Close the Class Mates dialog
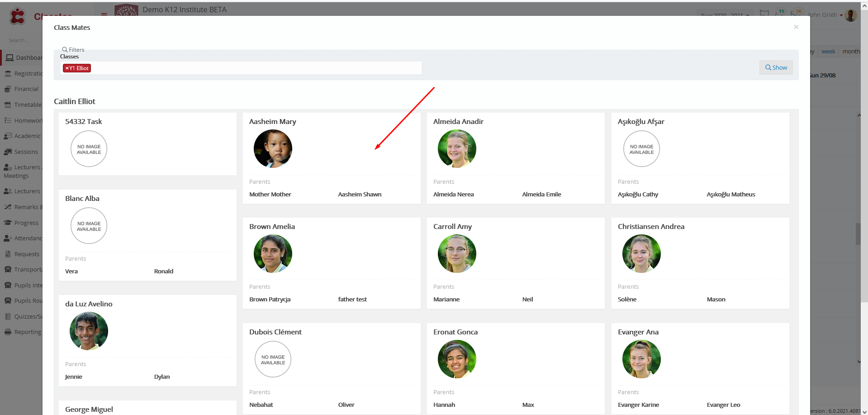Image resolution: width=868 pixels, height=415 pixels. (x=796, y=27)
